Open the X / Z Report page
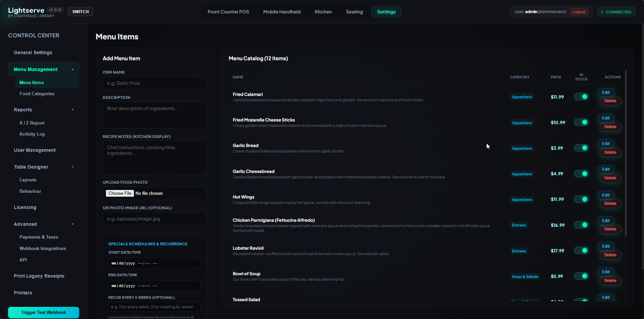Image resolution: width=644 pixels, height=319 pixels. coord(32,123)
